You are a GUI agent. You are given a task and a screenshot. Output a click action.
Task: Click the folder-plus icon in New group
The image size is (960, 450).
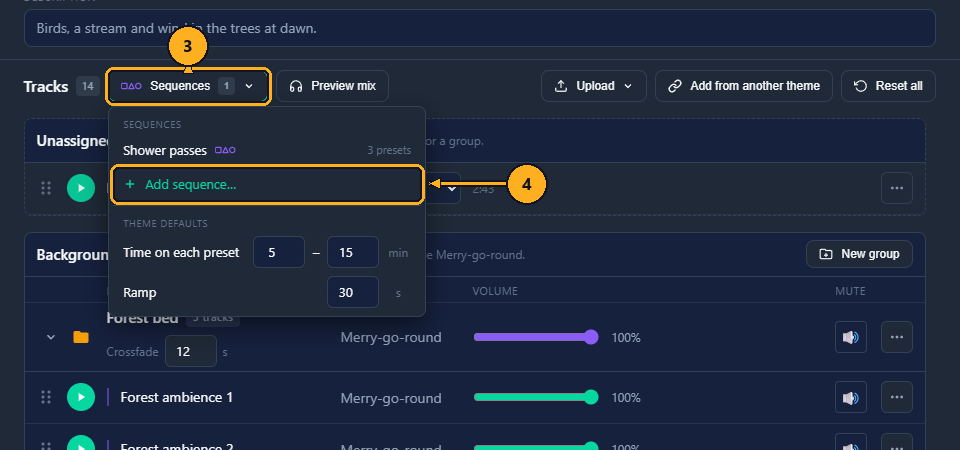826,254
